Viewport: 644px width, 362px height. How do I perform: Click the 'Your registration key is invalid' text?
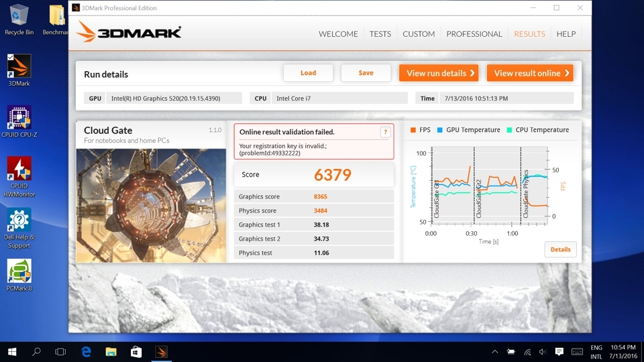[283, 146]
